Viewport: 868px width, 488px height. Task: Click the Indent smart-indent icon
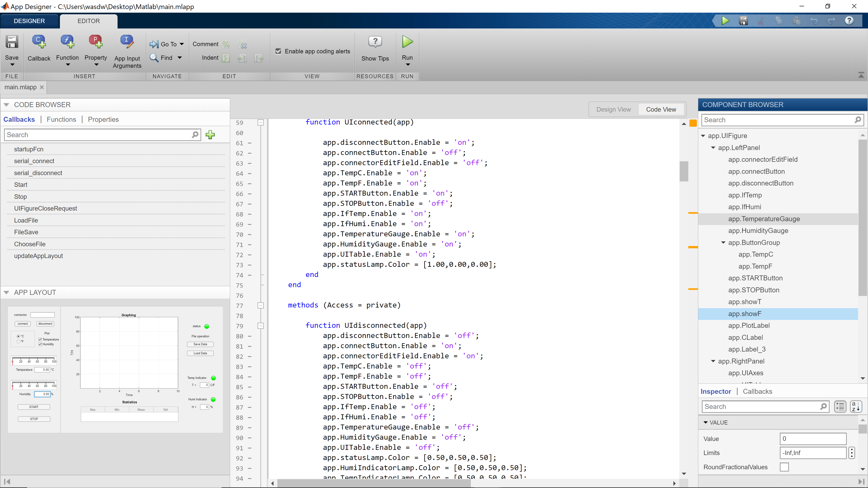point(226,58)
